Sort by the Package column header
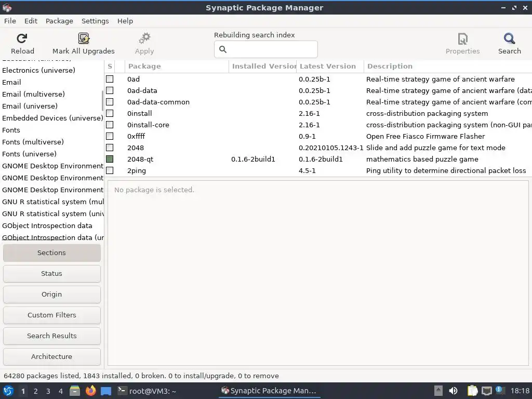The image size is (532, 399). [x=177, y=66]
